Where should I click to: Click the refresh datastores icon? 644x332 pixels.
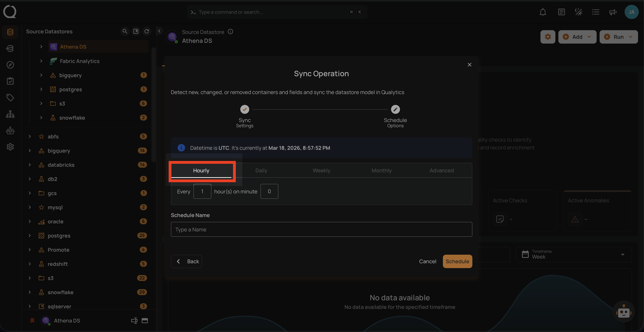click(147, 31)
